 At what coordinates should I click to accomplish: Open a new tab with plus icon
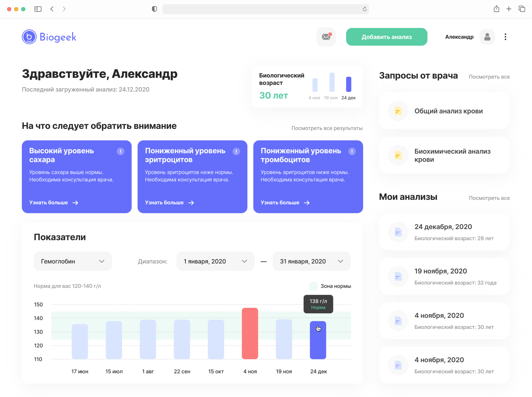509,9
